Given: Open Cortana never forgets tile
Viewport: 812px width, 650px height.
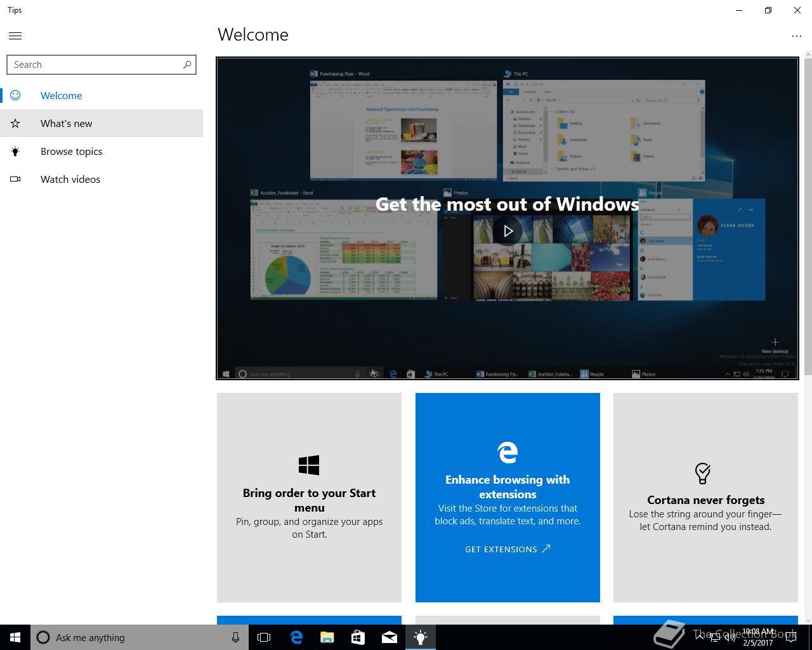Looking at the screenshot, I should 705,498.
